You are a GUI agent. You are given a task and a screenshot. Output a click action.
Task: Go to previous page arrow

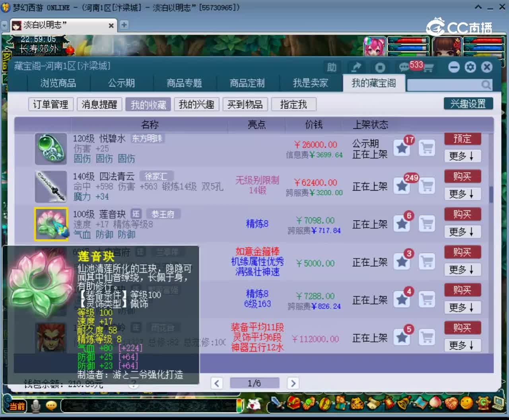pyautogui.click(x=217, y=383)
